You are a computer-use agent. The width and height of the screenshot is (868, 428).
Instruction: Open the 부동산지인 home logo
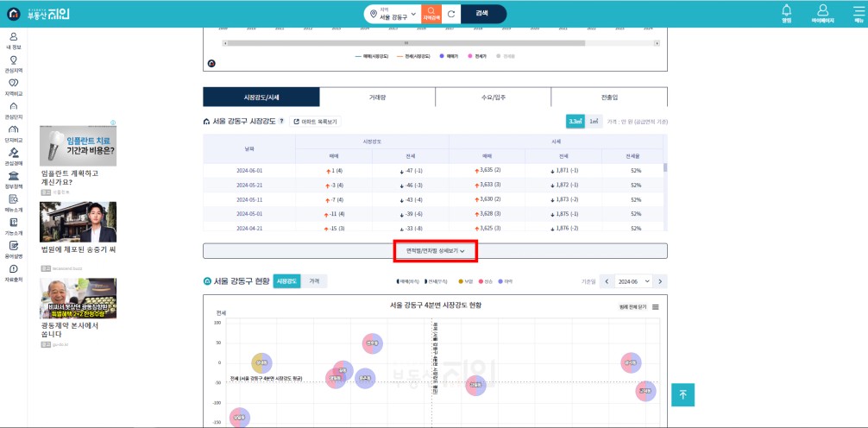click(x=38, y=14)
